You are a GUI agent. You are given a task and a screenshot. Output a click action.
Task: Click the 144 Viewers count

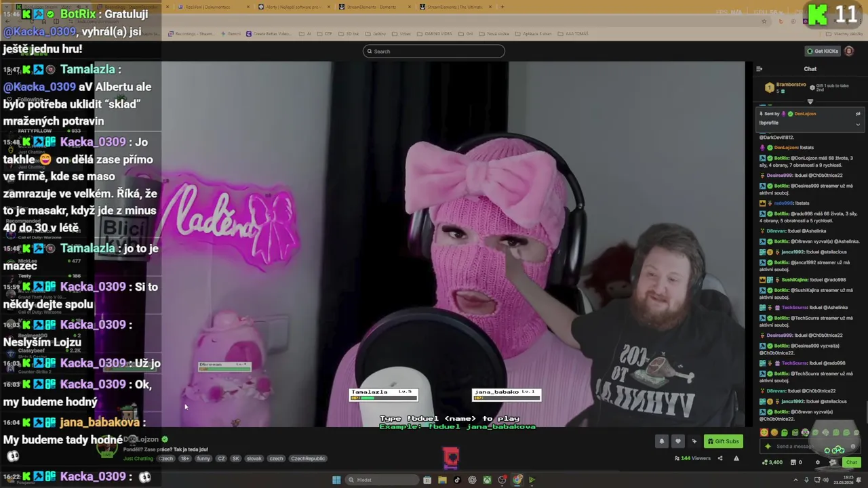[x=692, y=458]
